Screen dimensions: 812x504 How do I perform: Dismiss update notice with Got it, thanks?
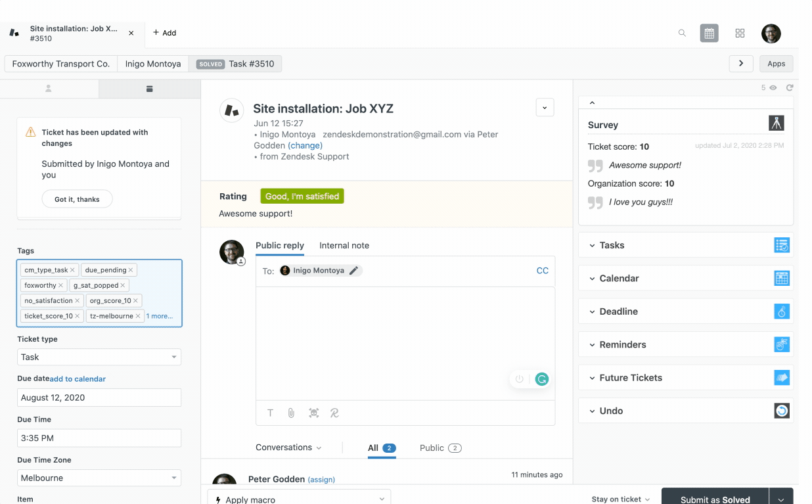(77, 199)
